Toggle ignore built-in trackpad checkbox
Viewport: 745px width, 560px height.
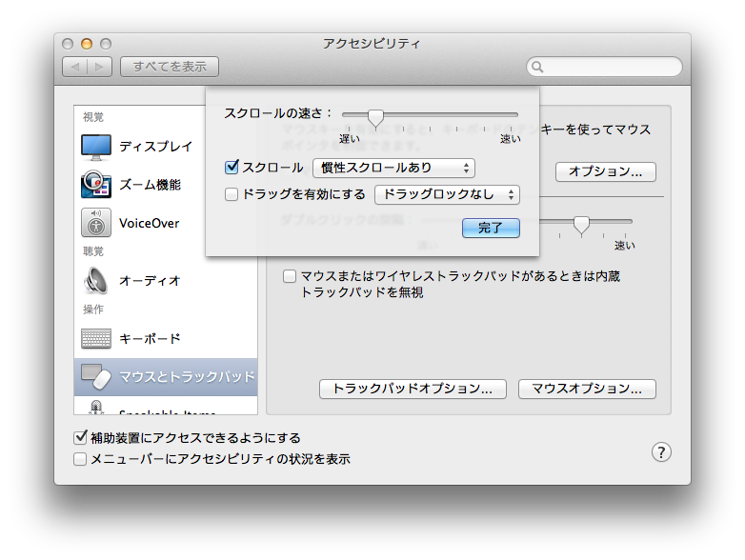[290, 276]
